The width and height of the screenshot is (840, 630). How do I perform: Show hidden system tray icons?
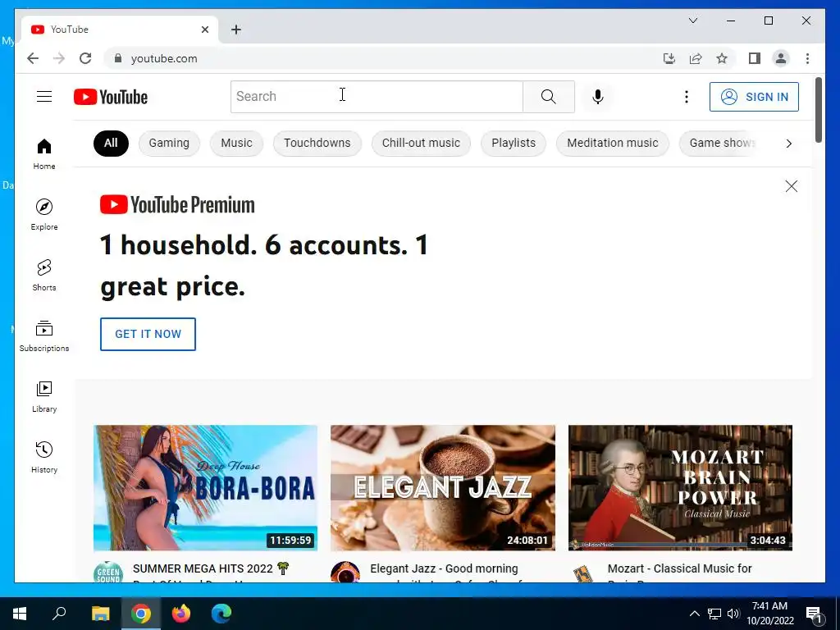pos(694,614)
